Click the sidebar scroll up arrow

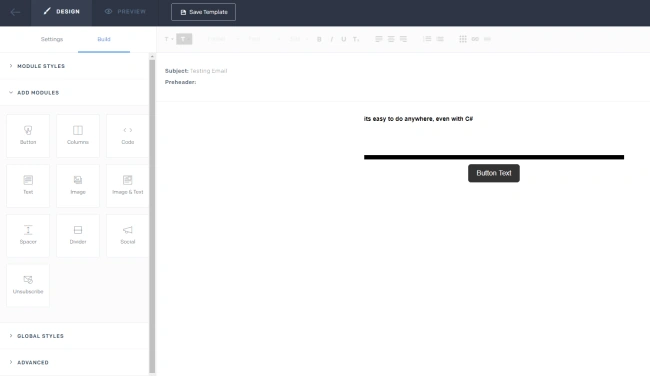[152, 56]
